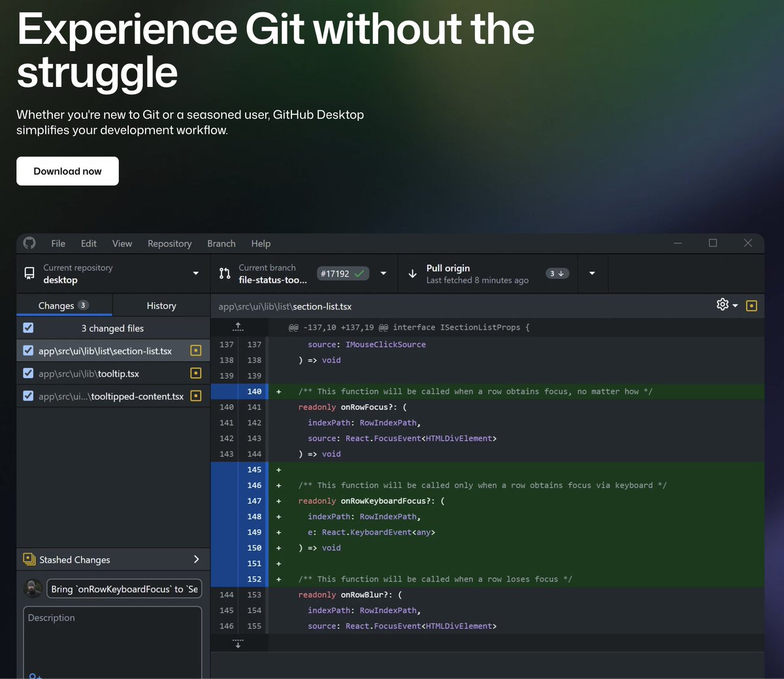Click the modified status icon beside diff settings

point(751,305)
